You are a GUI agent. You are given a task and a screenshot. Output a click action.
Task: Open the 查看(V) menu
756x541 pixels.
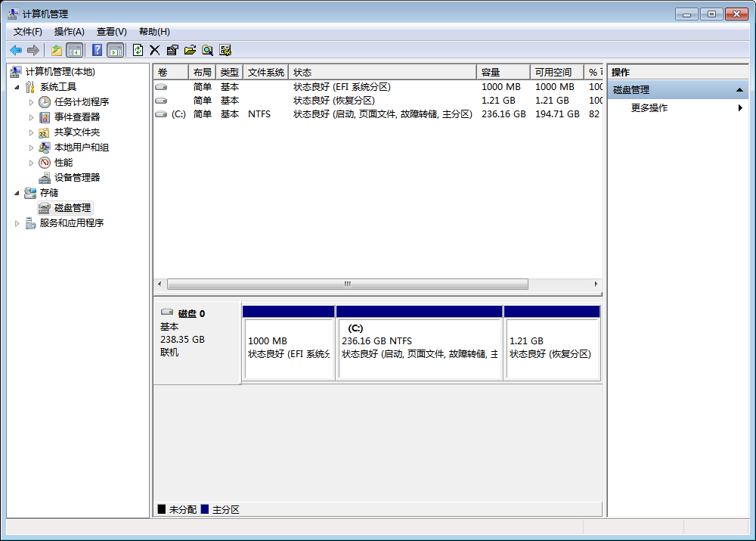(x=111, y=31)
